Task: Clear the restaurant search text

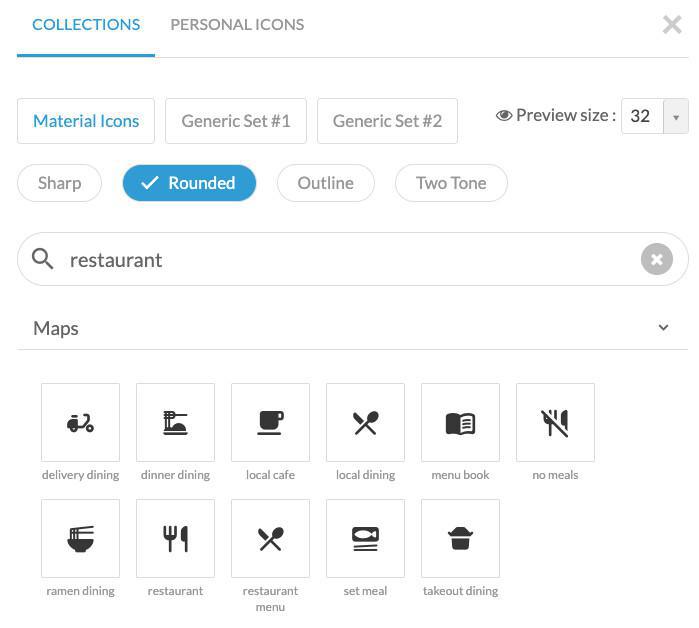Action: [656, 260]
